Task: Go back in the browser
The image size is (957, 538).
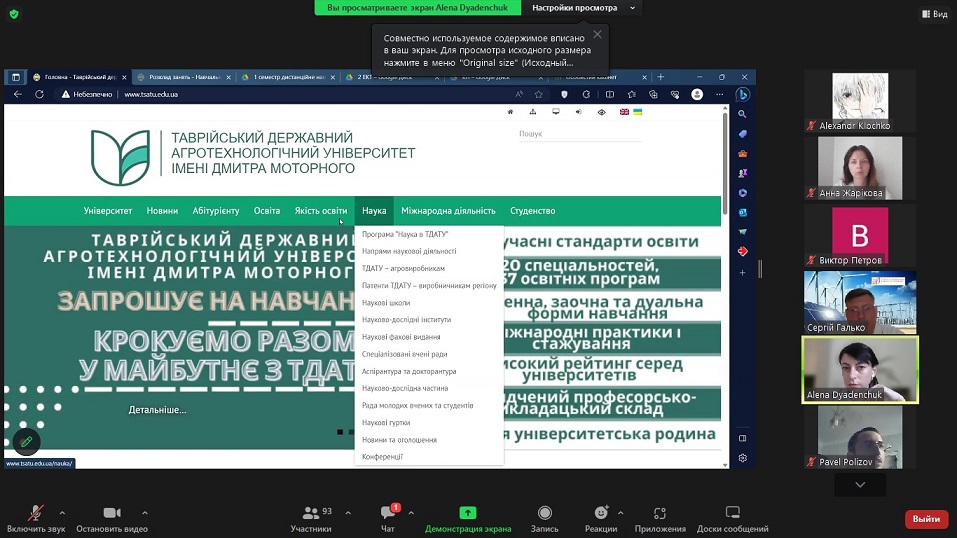Action: (18, 94)
